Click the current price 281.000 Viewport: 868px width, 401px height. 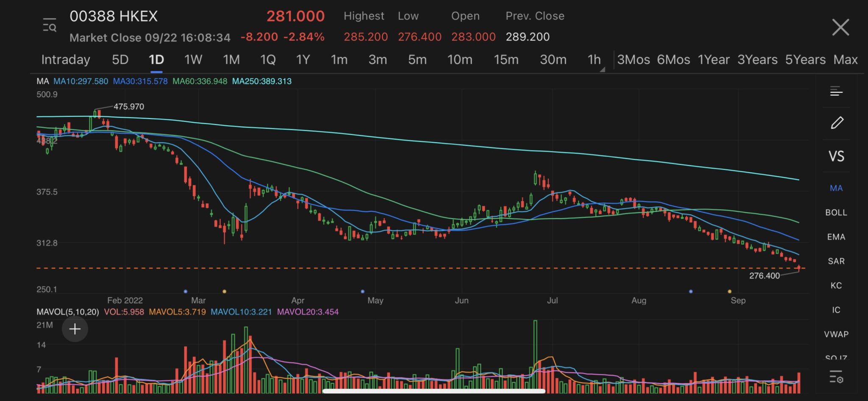(x=295, y=17)
